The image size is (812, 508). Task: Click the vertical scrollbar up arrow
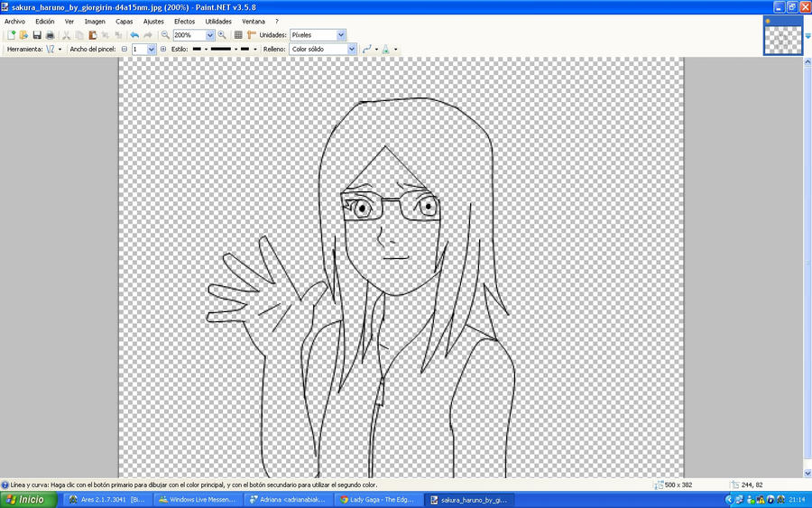click(x=807, y=61)
